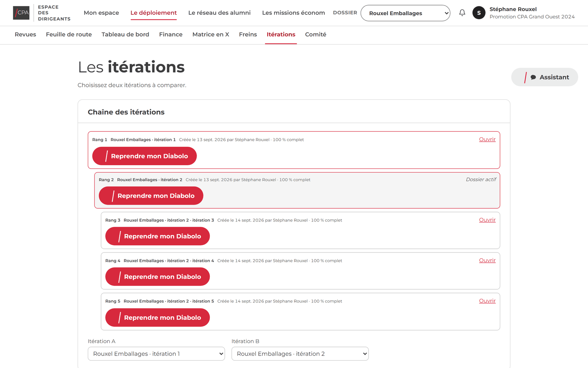
Task: Open the Itération B dropdown
Action: tap(300, 354)
